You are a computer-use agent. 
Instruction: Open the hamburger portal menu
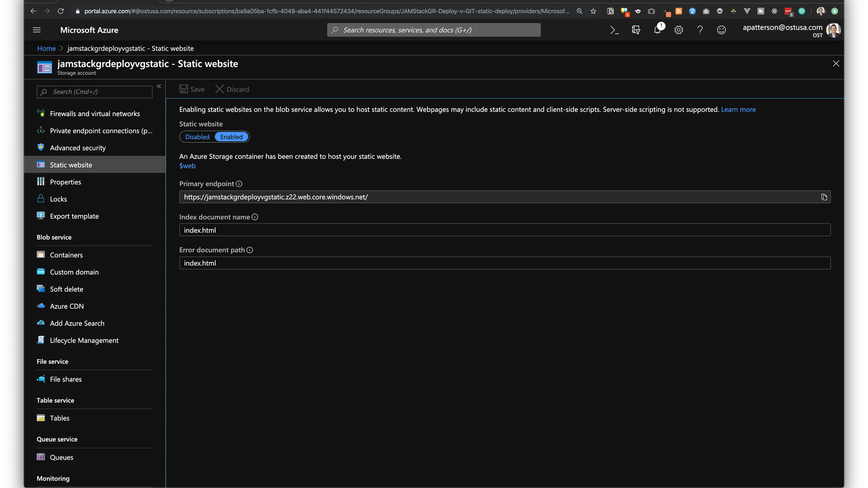[x=37, y=30]
